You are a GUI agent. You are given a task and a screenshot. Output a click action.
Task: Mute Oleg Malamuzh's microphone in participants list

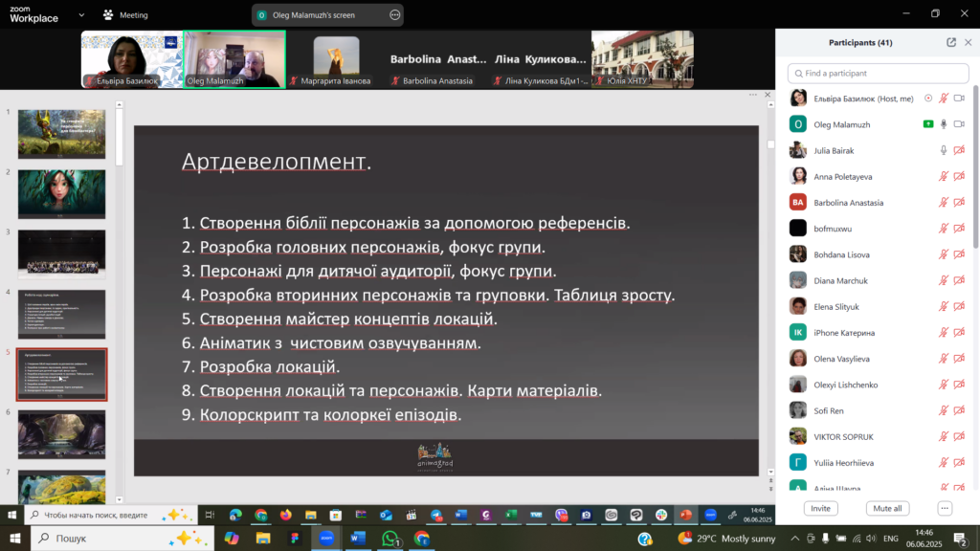click(x=944, y=124)
